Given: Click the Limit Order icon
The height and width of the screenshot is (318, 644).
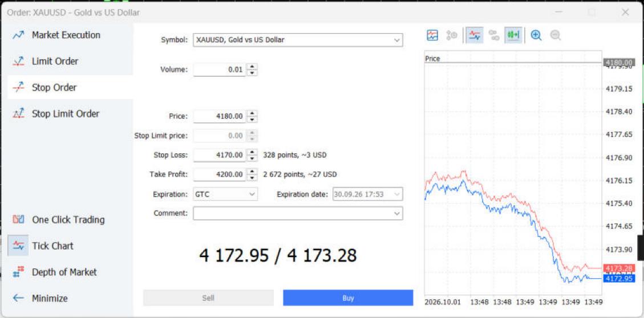Looking at the screenshot, I should pyautogui.click(x=18, y=62).
